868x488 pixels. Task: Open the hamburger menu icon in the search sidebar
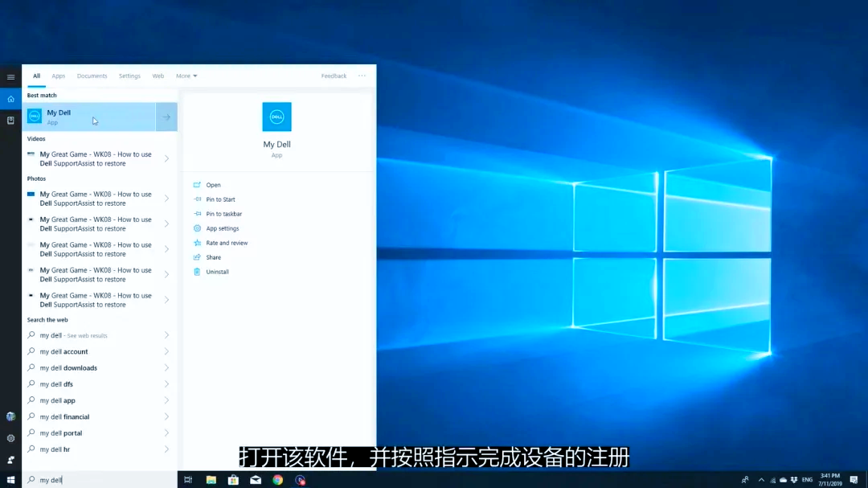point(10,77)
